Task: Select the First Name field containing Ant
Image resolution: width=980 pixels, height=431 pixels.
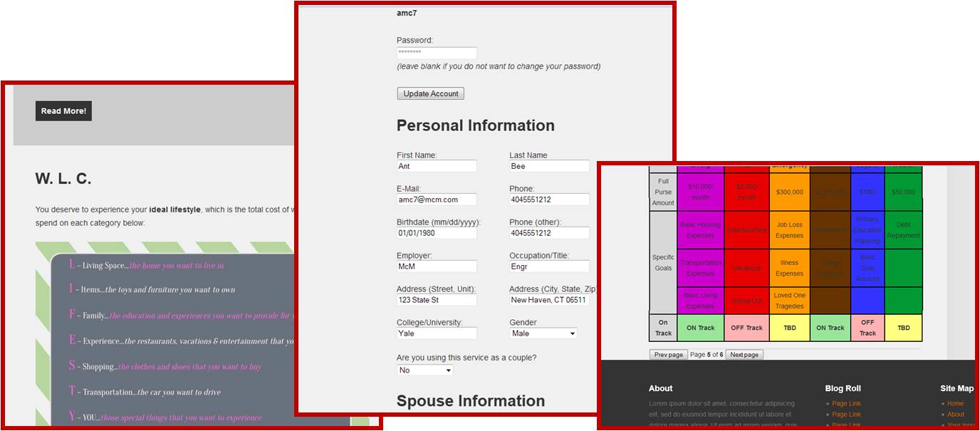Action: point(436,166)
